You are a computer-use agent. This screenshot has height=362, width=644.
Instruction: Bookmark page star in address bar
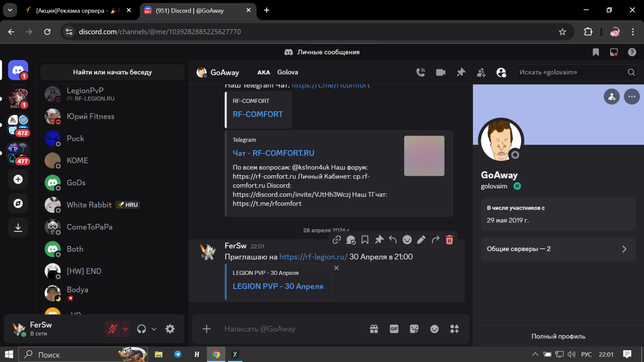562,32
